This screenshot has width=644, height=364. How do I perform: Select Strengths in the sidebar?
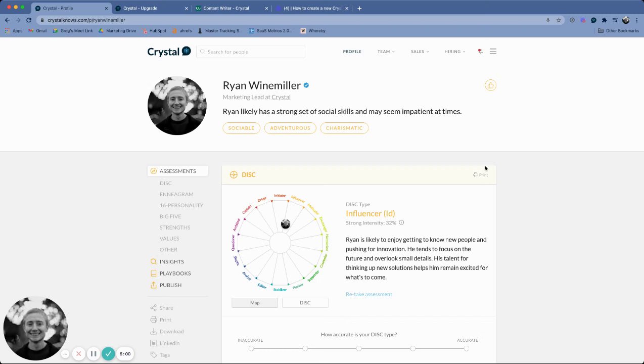click(x=175, y=227)
